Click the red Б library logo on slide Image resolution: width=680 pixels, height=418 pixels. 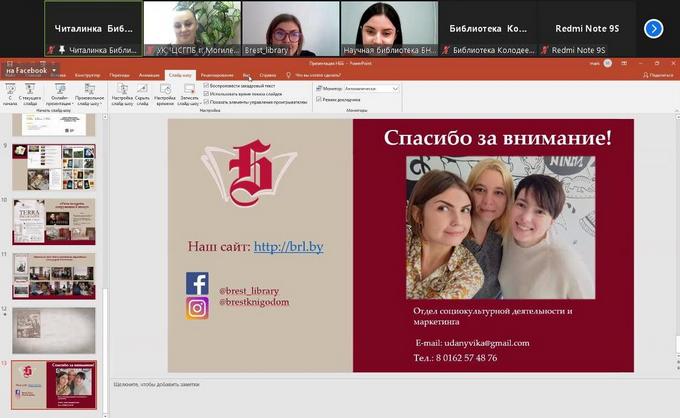click(249, 173)
